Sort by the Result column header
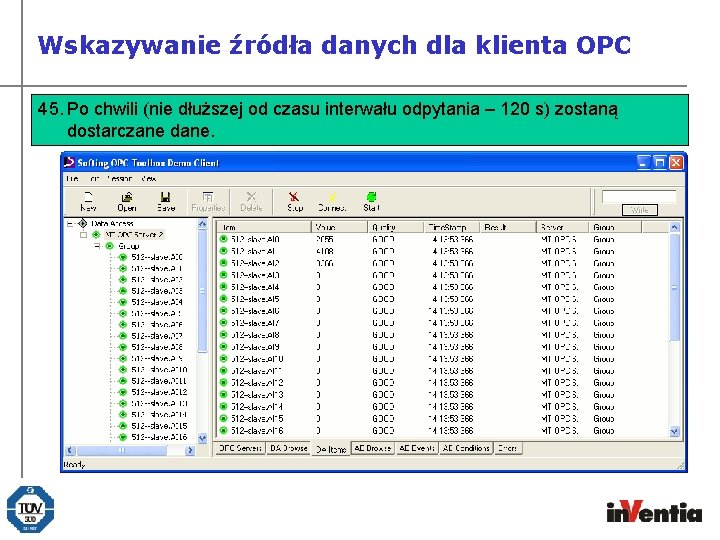Image resolution: width=720 pixels, height=540 pixels. (x=508, y=227)
